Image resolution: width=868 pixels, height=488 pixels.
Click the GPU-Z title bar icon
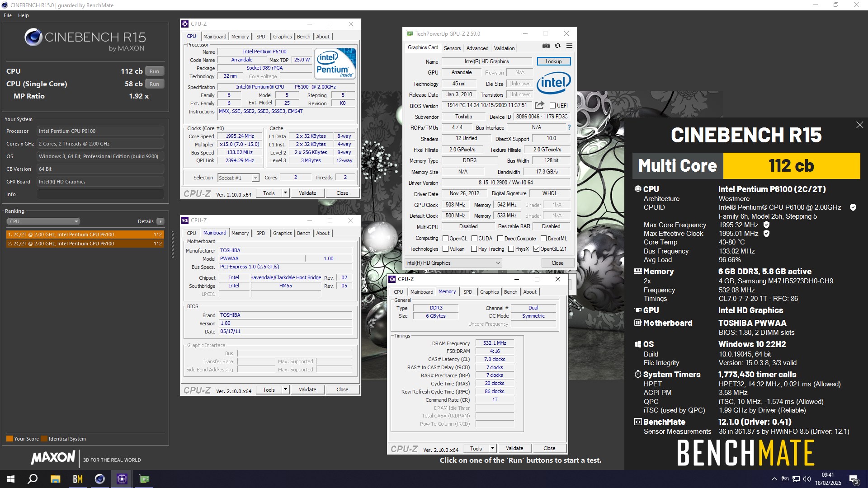(x=410, y=33)
